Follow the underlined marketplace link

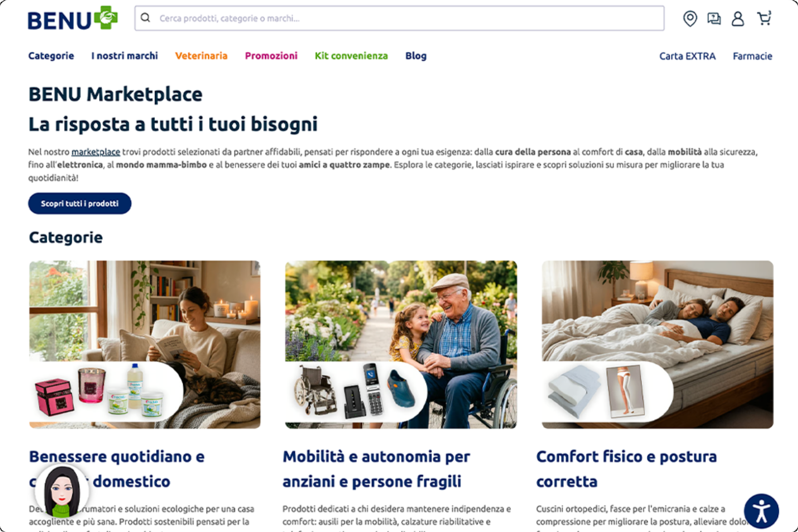pyautogui.click(x=95, y=152)
